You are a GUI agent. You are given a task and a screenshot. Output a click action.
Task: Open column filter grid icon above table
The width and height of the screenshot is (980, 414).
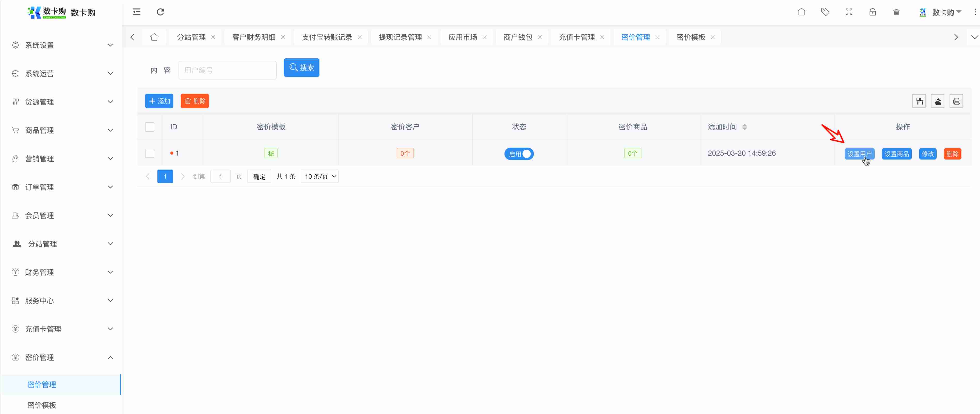[x=920, y=101]
